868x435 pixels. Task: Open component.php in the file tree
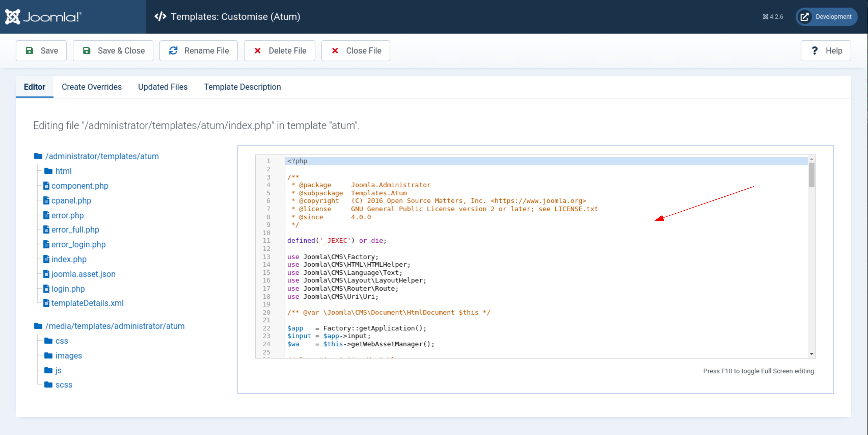79,186
